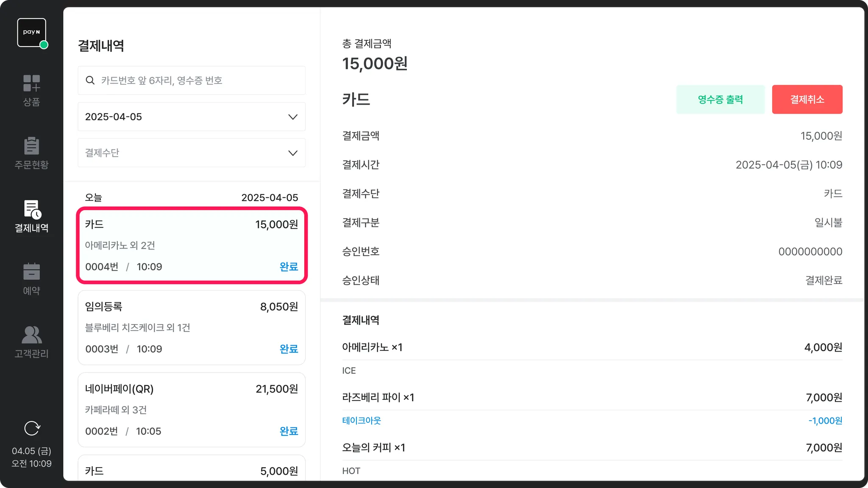
Task: Open the 예약 reservation calendar icon
Action: tap(32, 272)
